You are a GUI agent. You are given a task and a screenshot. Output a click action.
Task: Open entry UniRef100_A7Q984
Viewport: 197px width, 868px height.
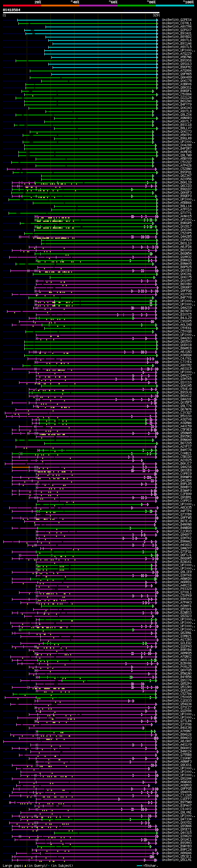pyautogui.click(x=177, y=71)
